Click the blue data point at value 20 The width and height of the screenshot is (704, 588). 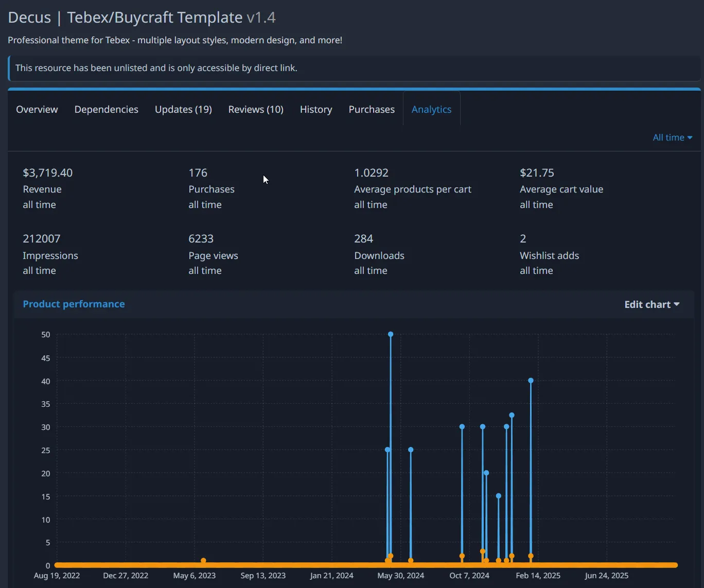coord(486,473)
